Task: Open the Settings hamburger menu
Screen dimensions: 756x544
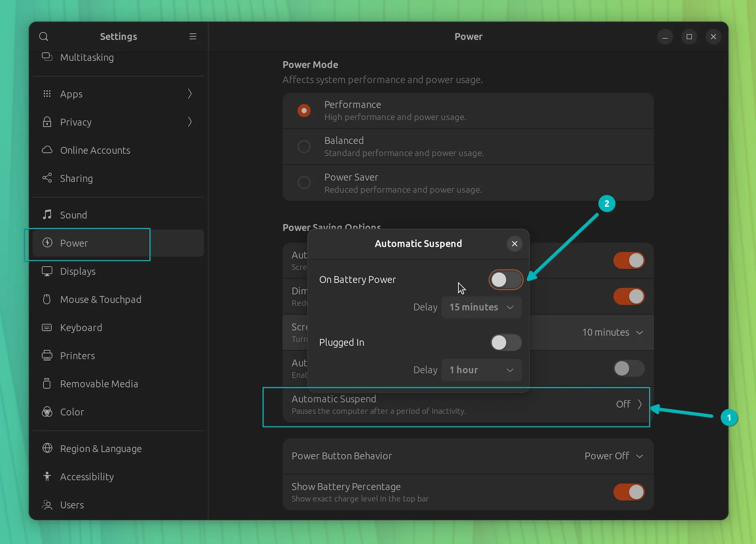Action: point(193,36)
